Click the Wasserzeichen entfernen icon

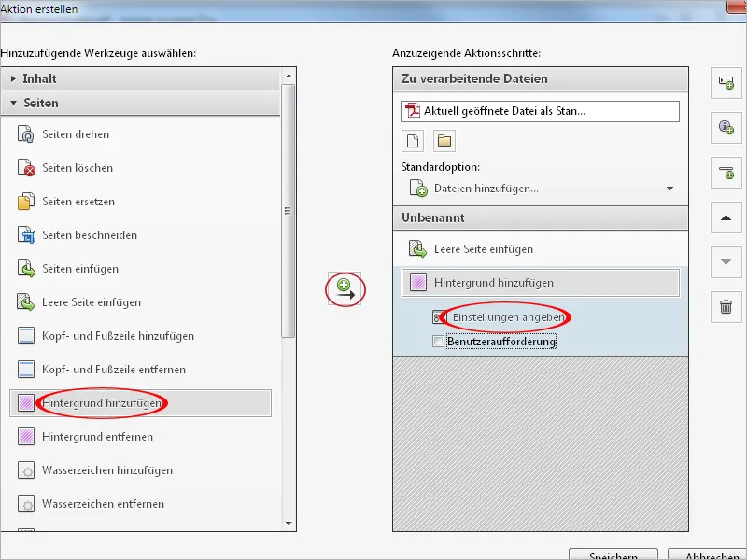coord(26,503)
